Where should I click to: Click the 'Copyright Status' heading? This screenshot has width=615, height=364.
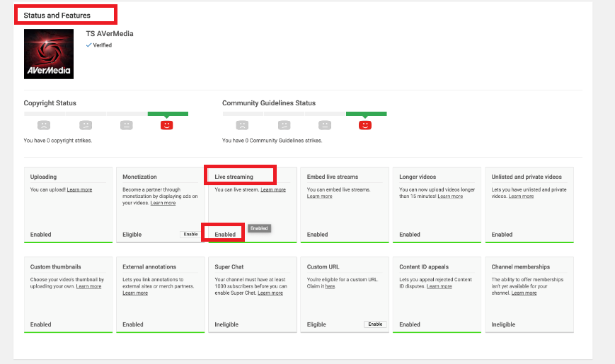click(50, 103)
